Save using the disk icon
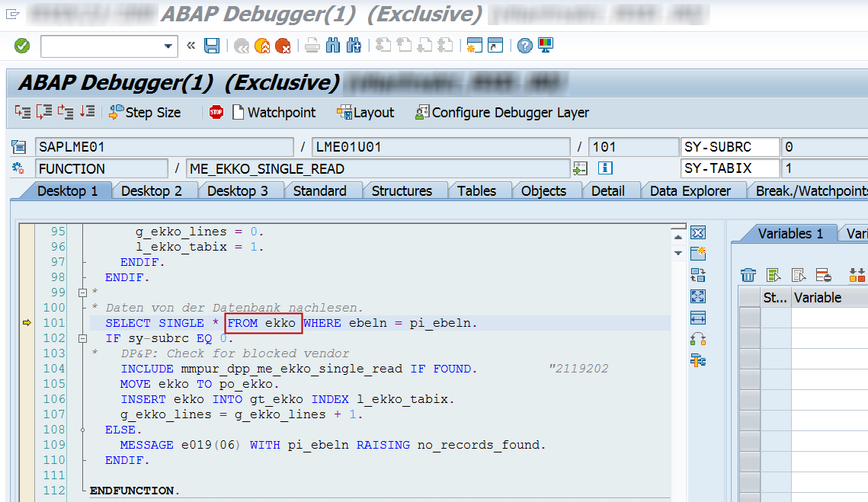Viewport: 868px width, 502px height. (213, 46)
